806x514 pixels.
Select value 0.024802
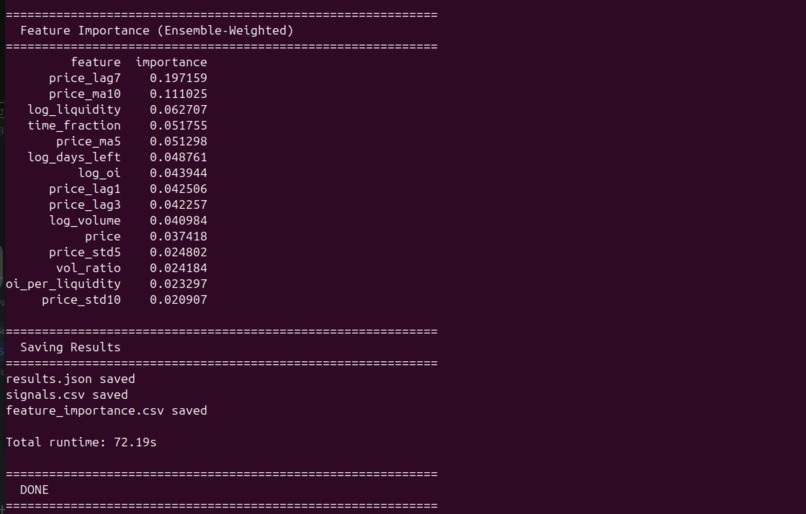coord(178,252)
